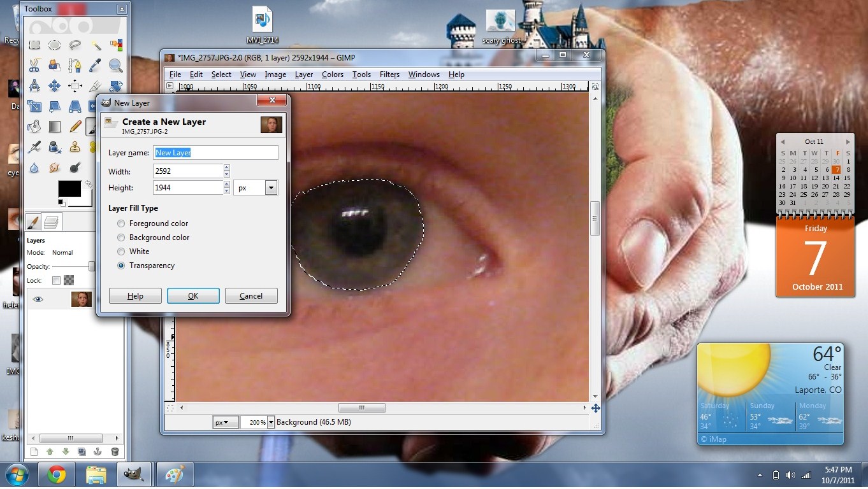Click the delete layer trash icon
The height and width of the screenshot is (489, 868).
[x=115, y=451]
